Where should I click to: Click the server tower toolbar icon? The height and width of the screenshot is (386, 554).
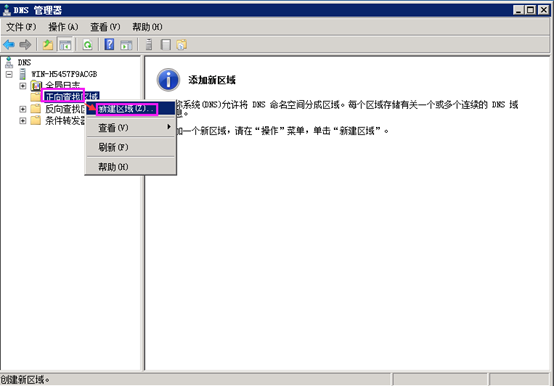coord(149,45)
